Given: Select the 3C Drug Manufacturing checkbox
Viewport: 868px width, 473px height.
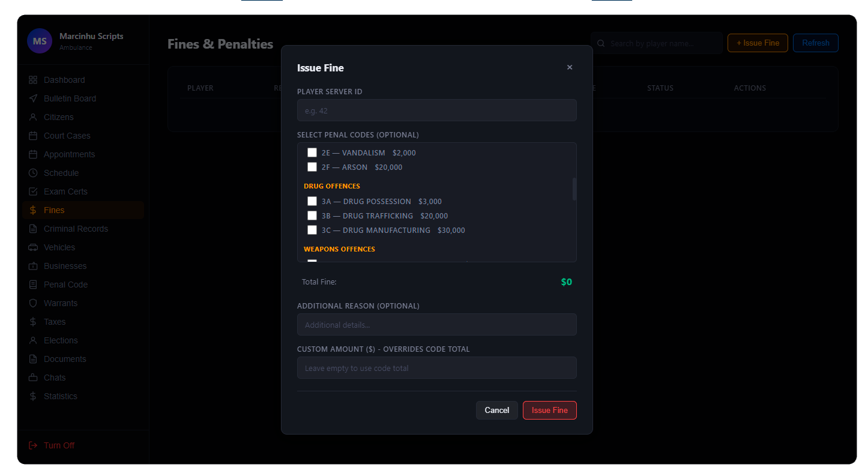Looking at the screenshot, I should pyautogui.click(x=312, y=230).
